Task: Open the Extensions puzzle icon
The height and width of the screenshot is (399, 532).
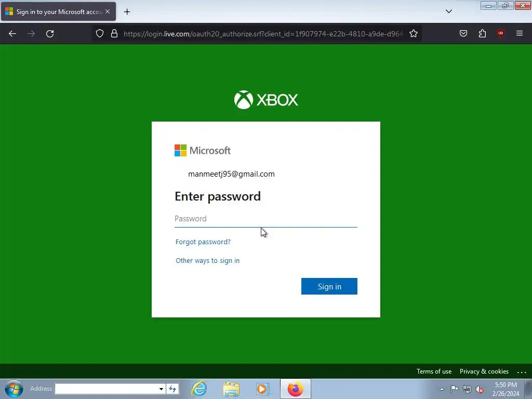Action: click(482, 33)
